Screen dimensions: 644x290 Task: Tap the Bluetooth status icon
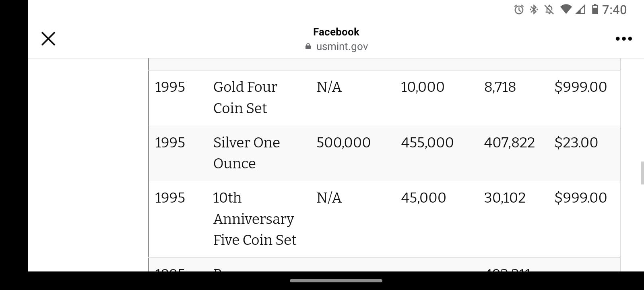pyautogui.click(x=534, y=9)
